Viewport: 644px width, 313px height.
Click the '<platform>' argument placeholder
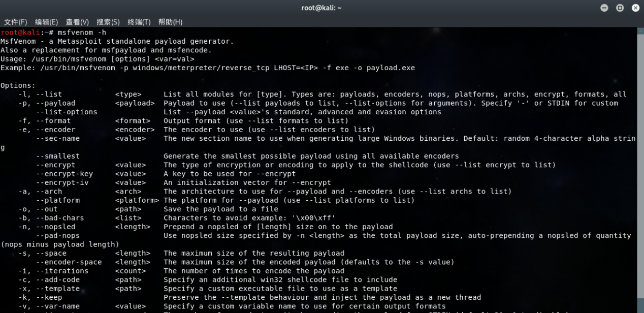(137, 200)
